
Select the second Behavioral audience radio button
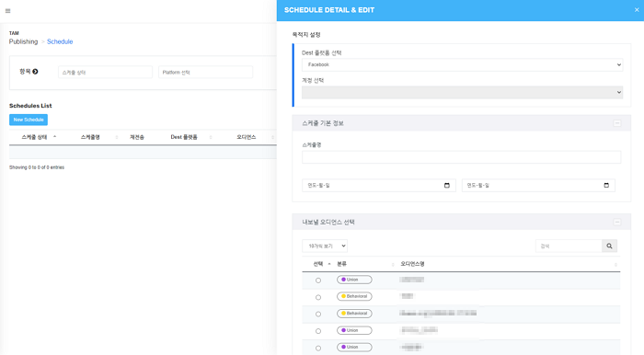318,314
